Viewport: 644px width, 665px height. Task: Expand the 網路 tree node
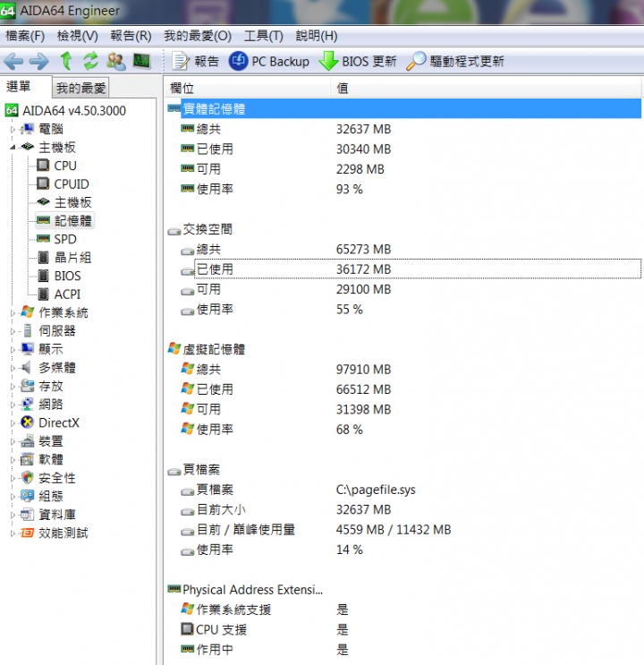pos(13,405)
